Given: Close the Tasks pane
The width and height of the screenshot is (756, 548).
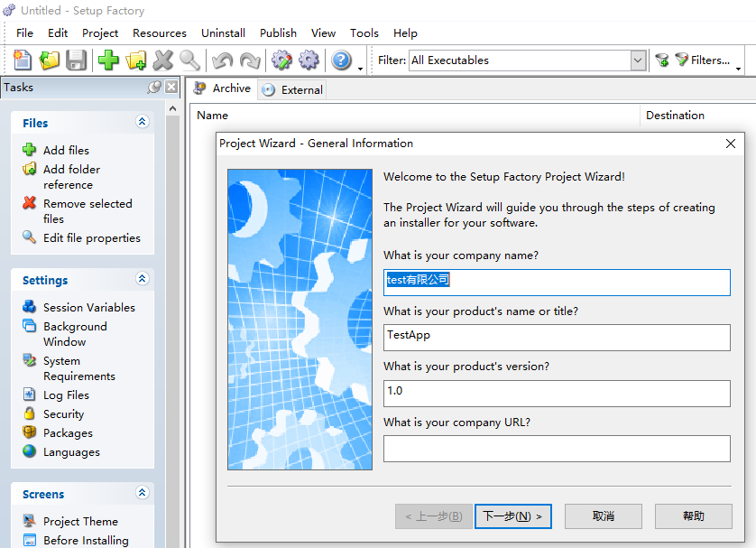Looking at the screenshot, I should click(x=171, y=88).
